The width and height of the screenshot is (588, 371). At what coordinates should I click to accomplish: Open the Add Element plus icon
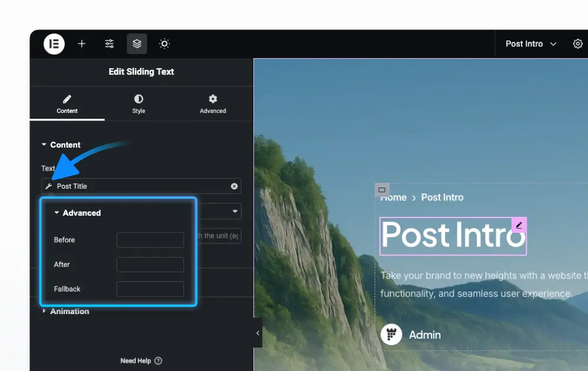tap(81, 44)
